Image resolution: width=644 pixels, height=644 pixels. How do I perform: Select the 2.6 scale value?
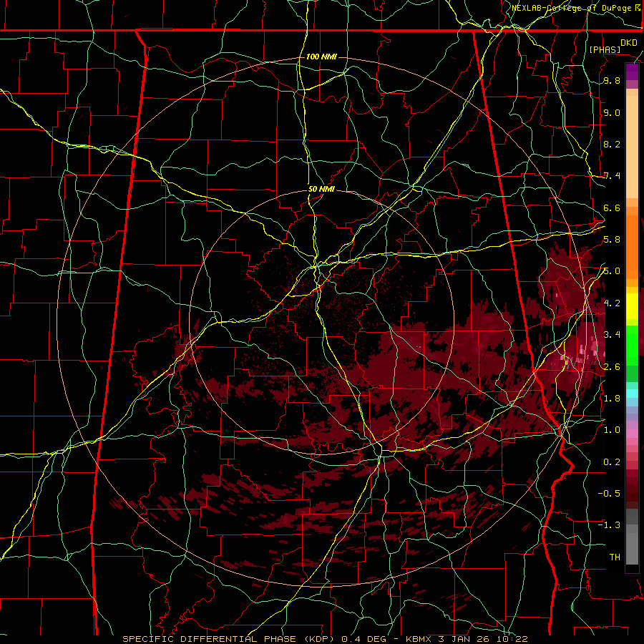pyautogui.click(x=612, y=367)
